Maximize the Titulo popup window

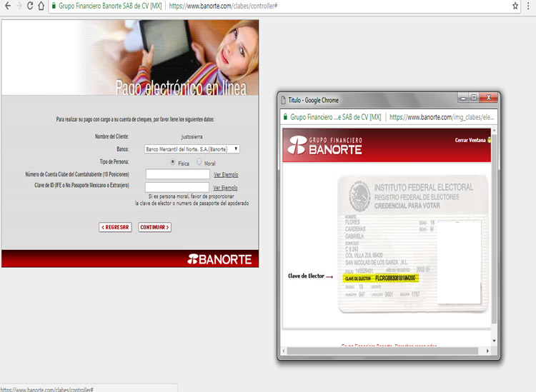(x=474, y=98)
